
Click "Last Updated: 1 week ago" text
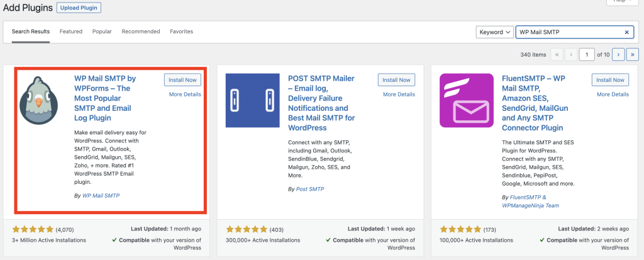pyautogui.click(x=382, y=229)
